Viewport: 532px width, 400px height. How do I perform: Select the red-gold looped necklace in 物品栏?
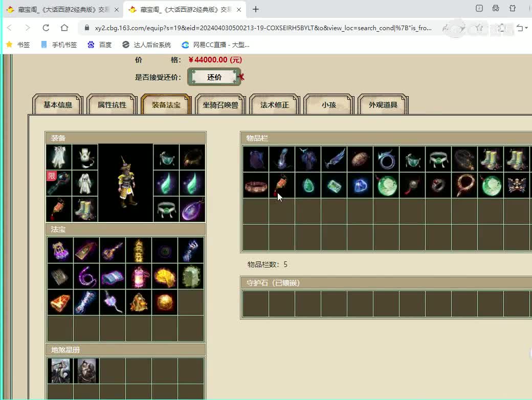click(465, 185)
